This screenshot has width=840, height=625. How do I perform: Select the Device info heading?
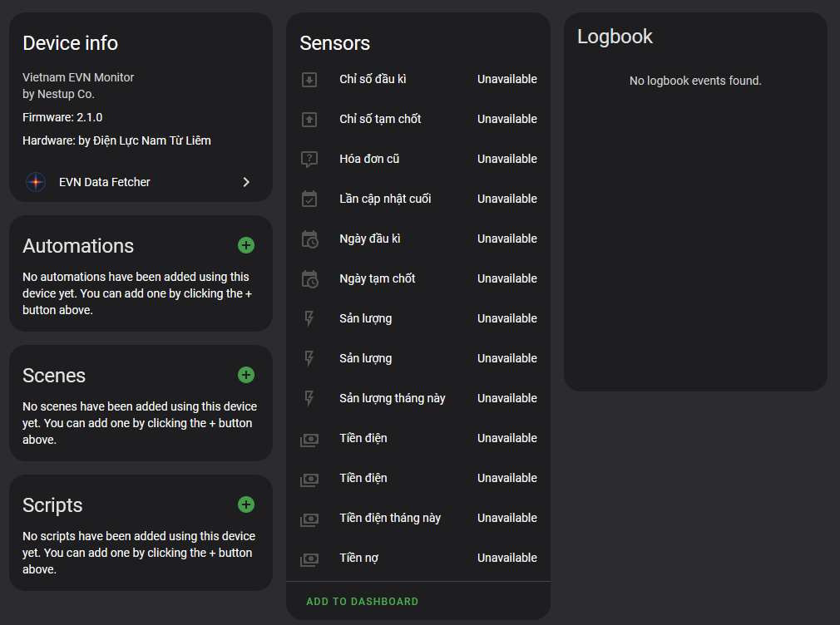click(70, 43)
